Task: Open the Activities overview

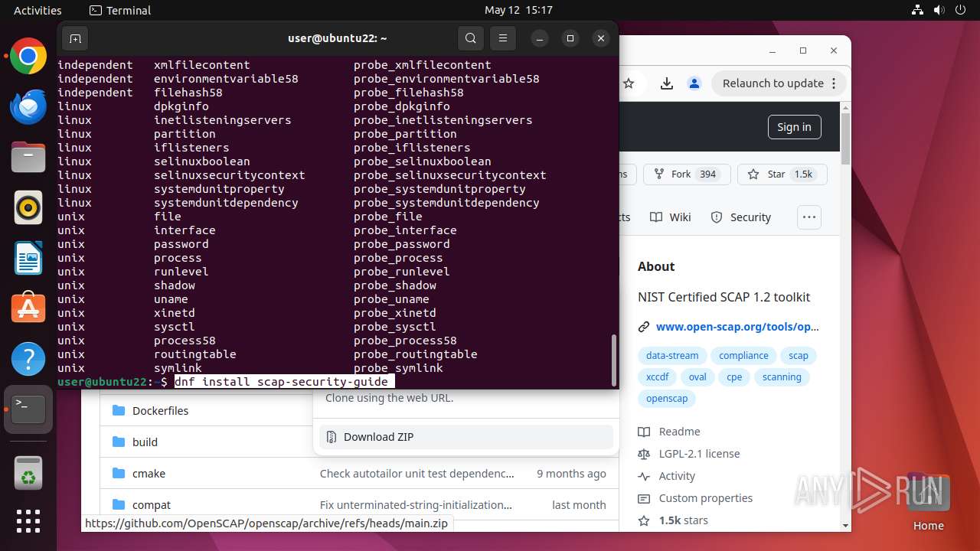Action: 38,11
